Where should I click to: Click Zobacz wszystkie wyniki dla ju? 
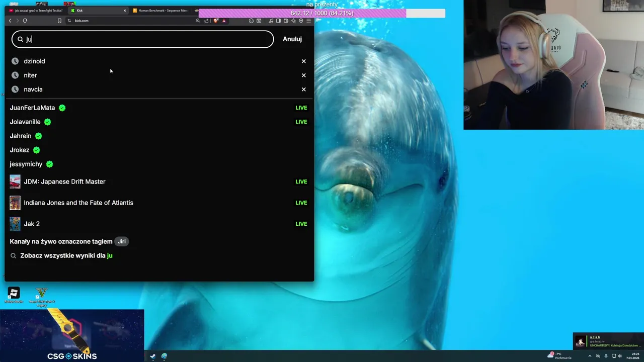pyautogui.click(x=66, y=255)
